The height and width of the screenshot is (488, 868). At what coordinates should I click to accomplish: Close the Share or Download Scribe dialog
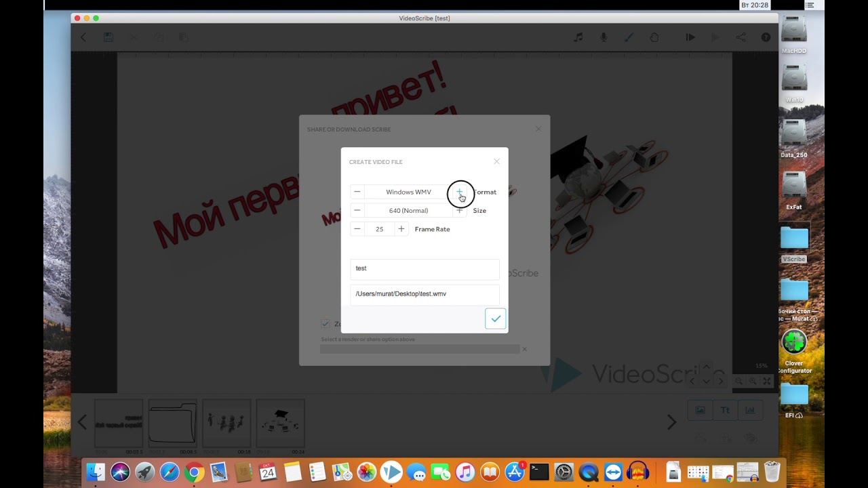point(538,129)
